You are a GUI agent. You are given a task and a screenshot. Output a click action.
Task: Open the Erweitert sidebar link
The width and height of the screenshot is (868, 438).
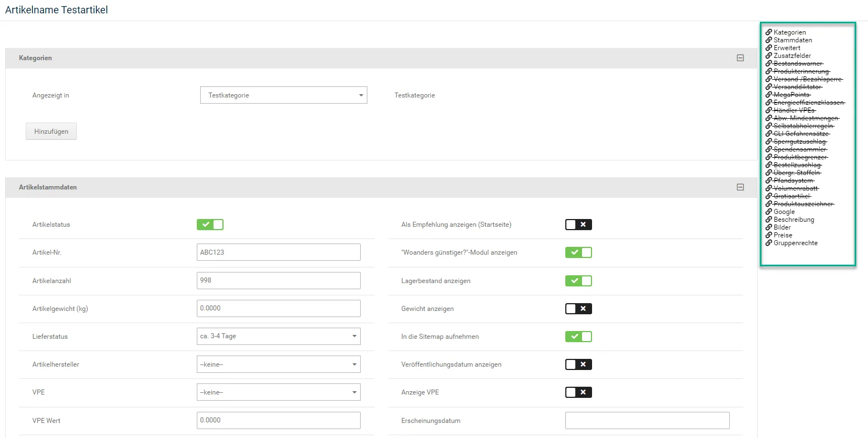pos(787,48)
